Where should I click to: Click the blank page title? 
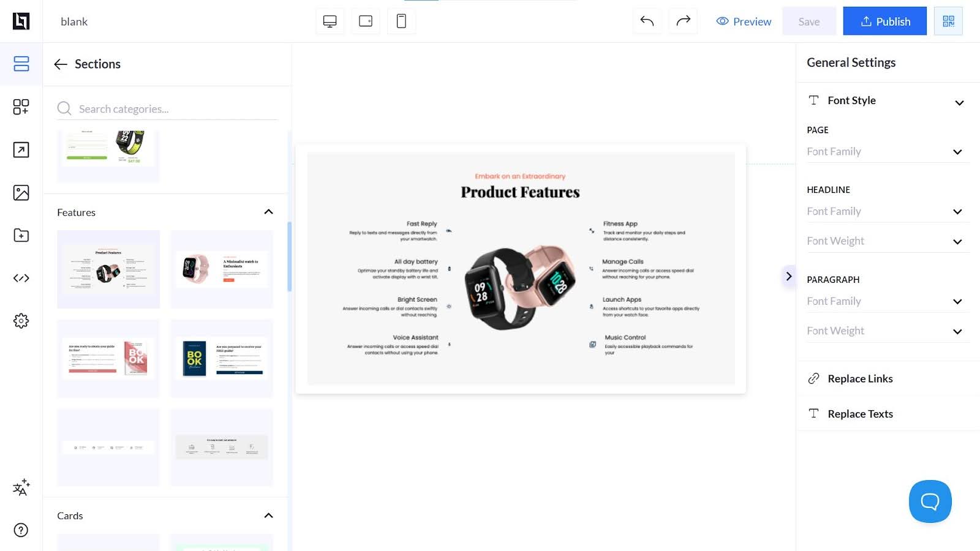pos(74,21)
